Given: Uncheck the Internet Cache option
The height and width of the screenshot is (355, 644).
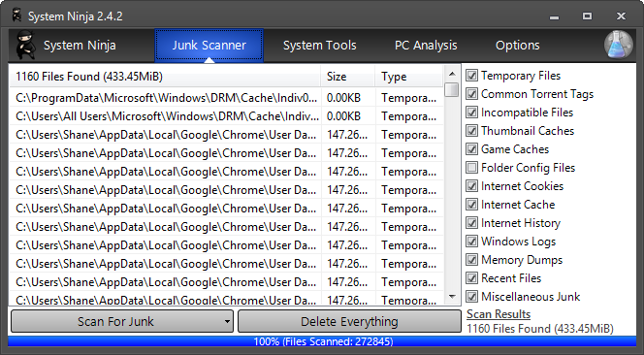Looking at the screenshot, I should [471, 205].
